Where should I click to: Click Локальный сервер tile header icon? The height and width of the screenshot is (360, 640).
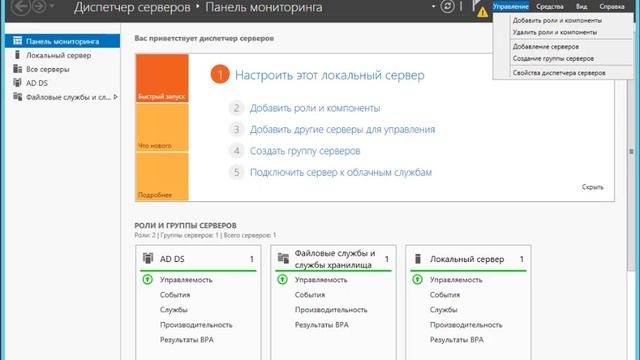(418, 258)
